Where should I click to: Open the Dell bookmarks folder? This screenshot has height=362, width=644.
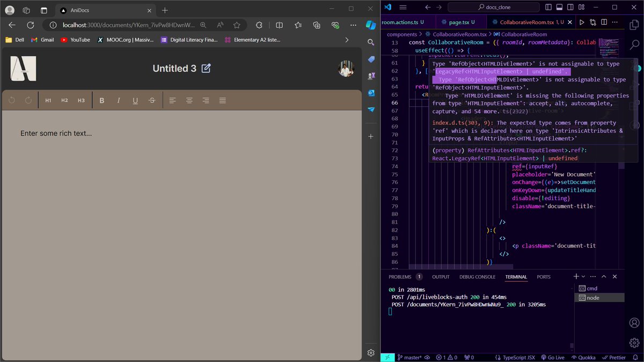(x=15, y=40)
